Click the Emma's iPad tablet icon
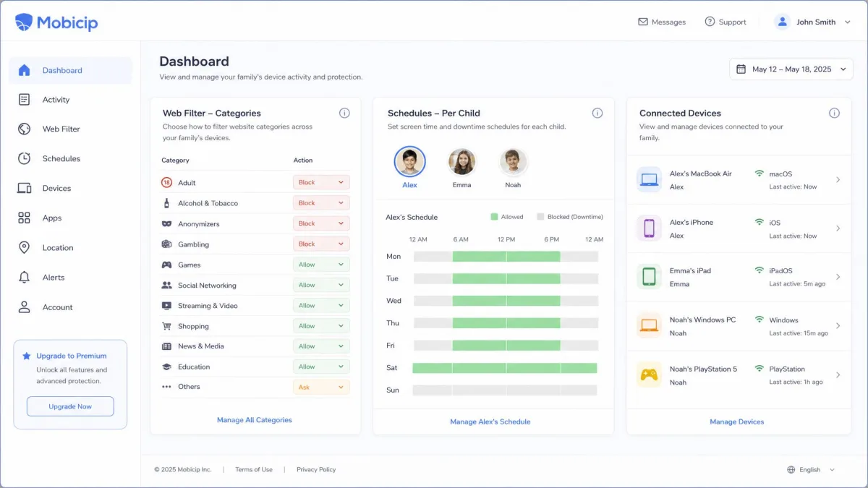Viewport: 868px width, 488px height. pos(649,277)
